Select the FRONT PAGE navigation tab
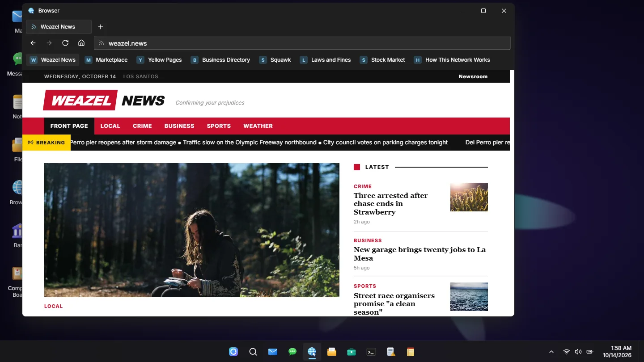This screenshot has width=644, height=362. pos(69,126)
